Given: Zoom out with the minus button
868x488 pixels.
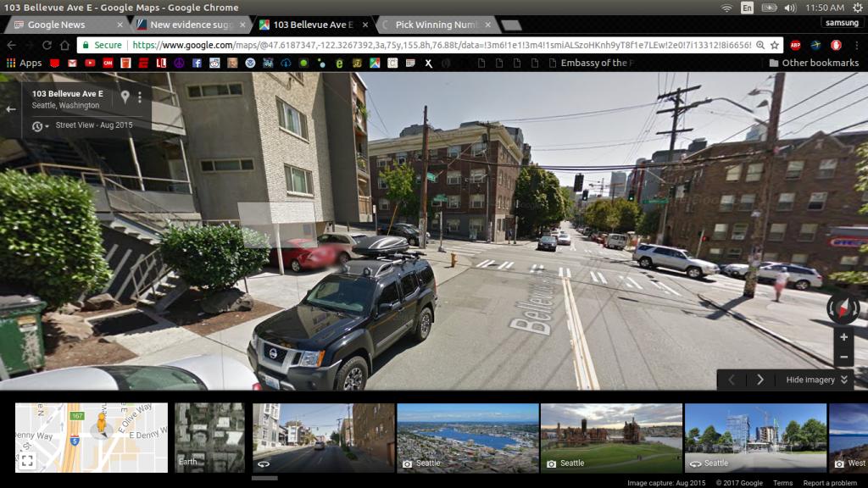Looking at the screenshot, I should coord(843,358).
